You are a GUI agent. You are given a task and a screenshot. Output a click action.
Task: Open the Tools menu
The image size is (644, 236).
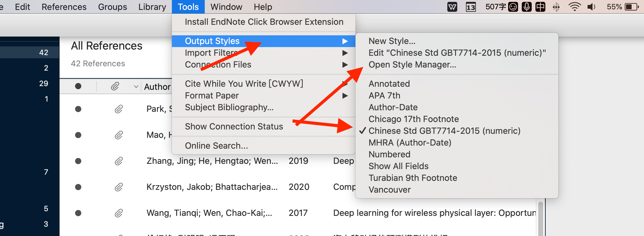(188, 7)
